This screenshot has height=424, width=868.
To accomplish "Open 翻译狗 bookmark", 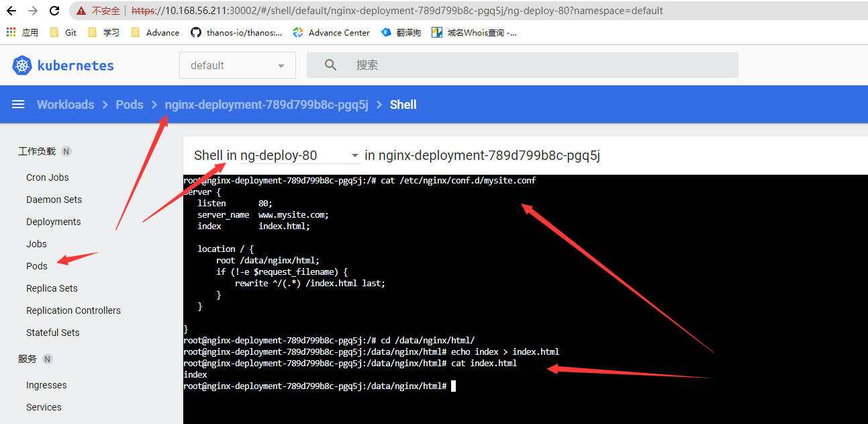I will tap(401, 32).
